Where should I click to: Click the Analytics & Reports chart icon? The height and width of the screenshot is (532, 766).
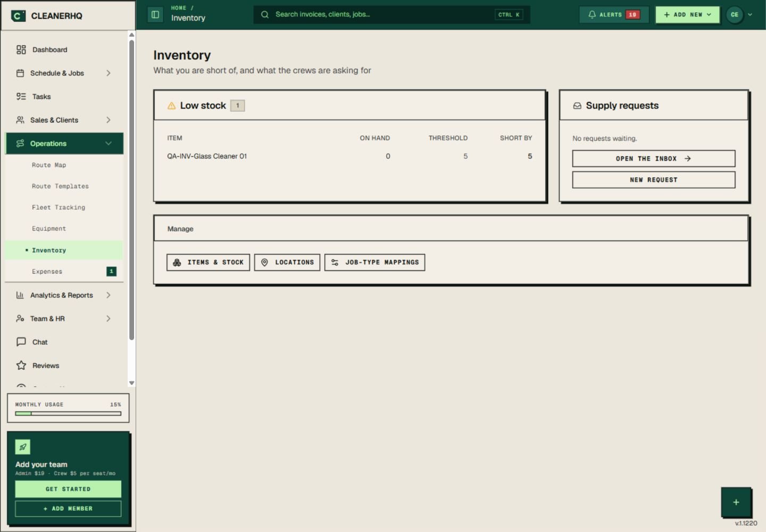click(x=20, y=295)
